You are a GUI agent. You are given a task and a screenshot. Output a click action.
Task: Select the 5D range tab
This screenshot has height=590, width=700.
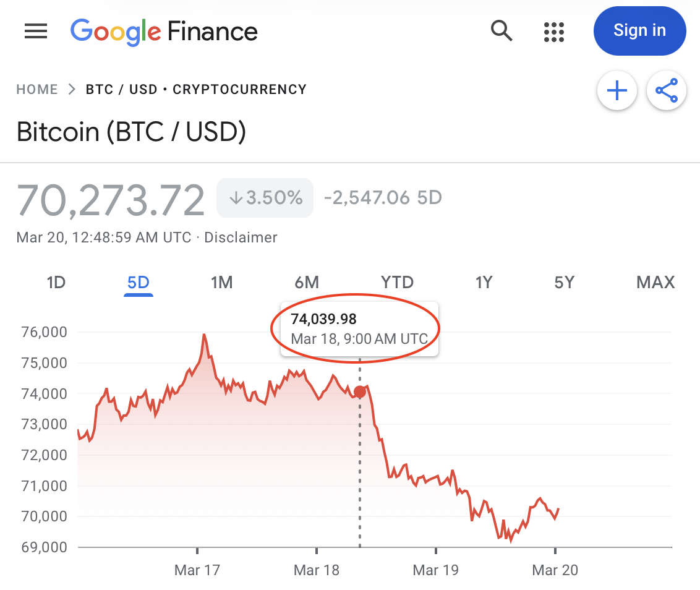139,283
